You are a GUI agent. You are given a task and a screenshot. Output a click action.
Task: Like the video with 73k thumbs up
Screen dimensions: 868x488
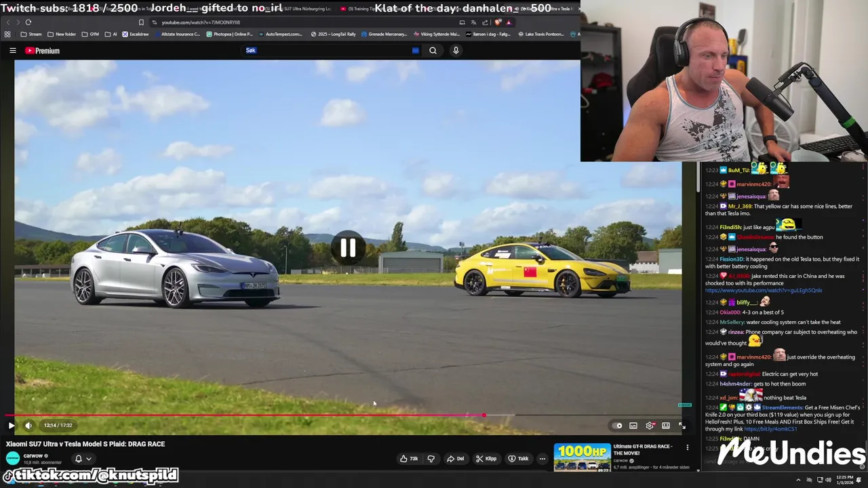pyautogui.click(x=408, y=459)
